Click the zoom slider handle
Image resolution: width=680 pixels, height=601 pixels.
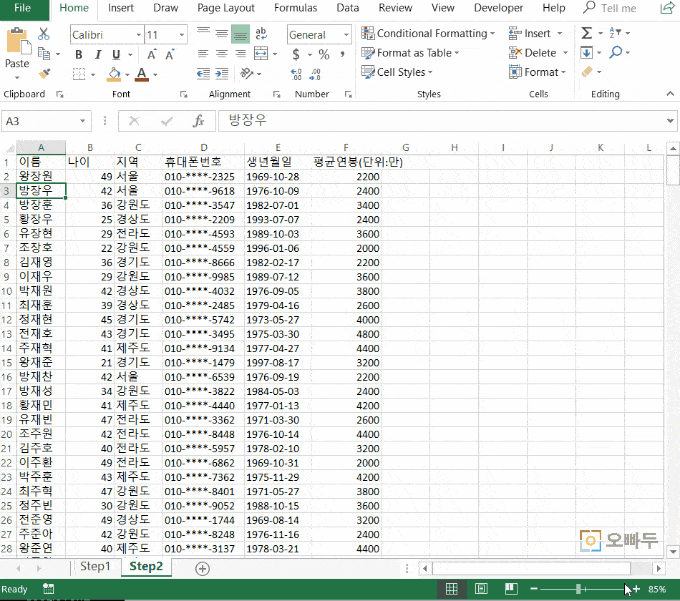578,589
